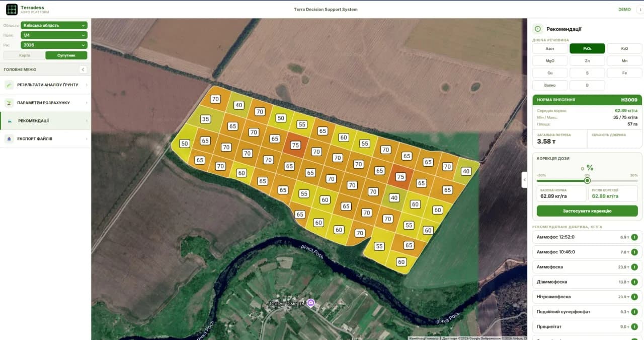Viewport: 644px width, 340px height.
Task: Click the info icon for Нітроамофоска
Action: (634, 297)
